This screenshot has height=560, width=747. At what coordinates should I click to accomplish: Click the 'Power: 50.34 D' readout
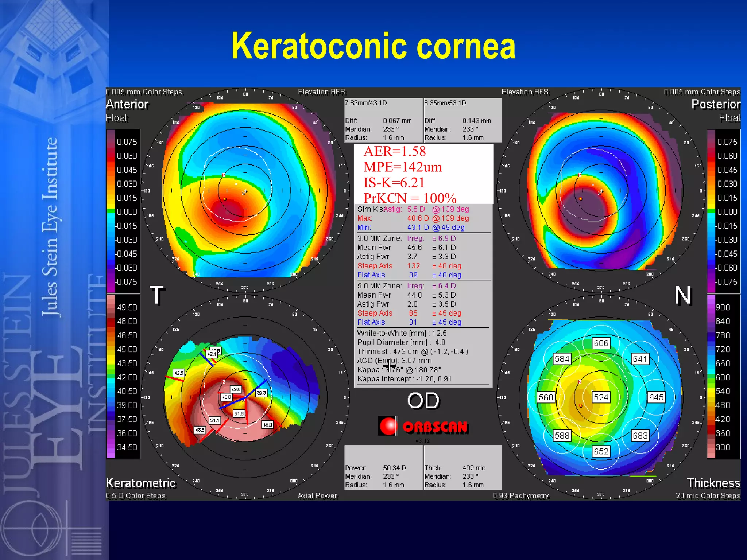click(376, 468)
